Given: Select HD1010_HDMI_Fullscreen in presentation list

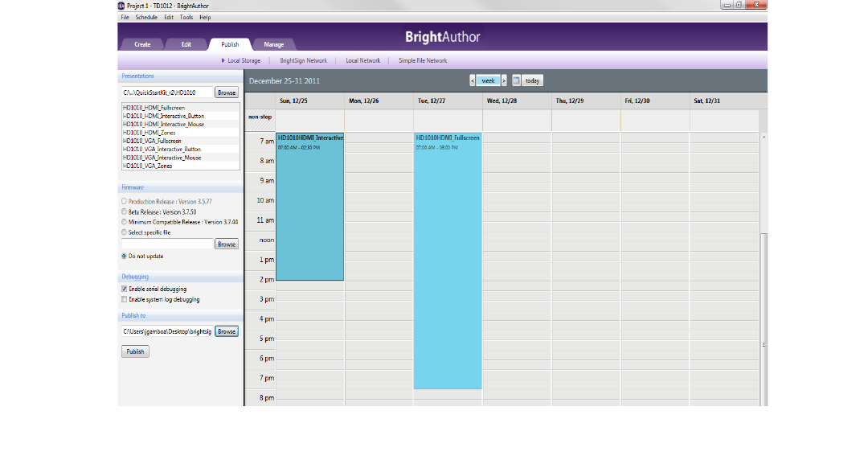Looking at the screenshot, I should click(x=181, y=108).
